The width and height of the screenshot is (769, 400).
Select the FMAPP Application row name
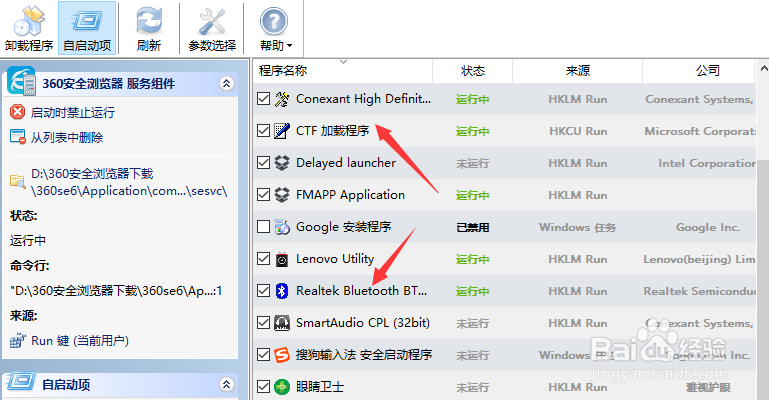(350, 195)
